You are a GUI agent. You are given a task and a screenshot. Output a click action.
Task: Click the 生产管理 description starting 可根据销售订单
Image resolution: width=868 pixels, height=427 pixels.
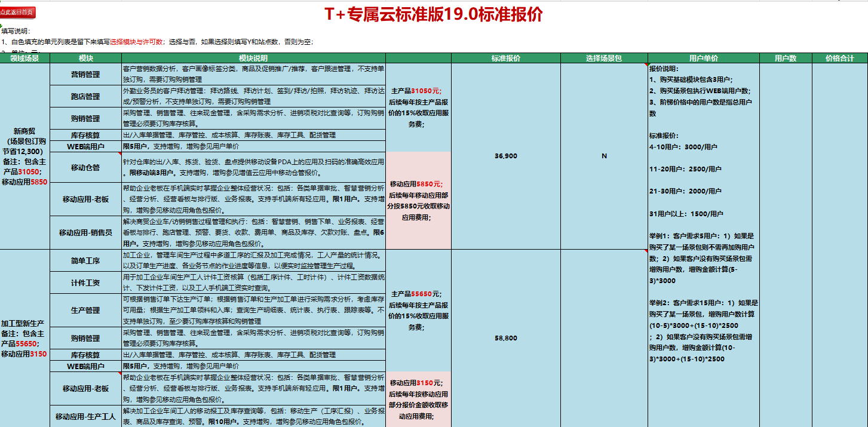click(254, 310)
